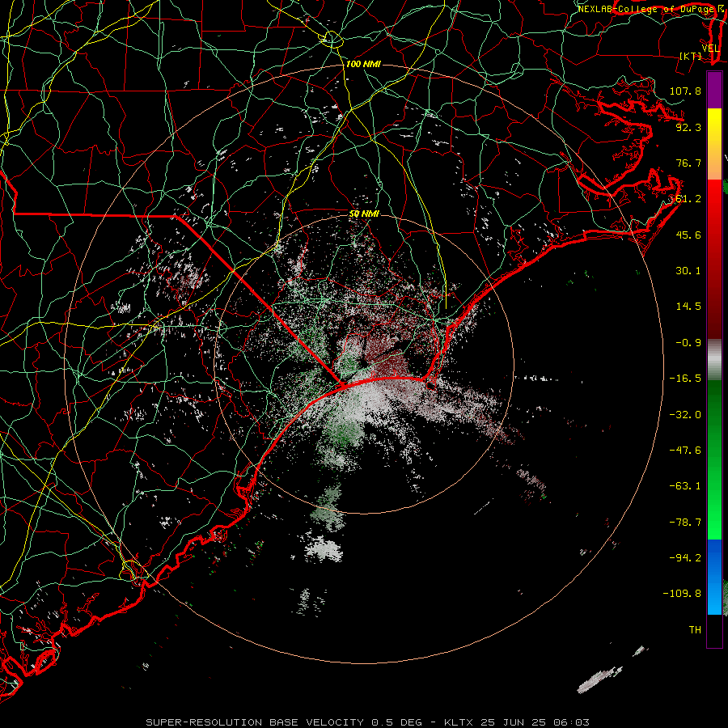Select the -78.7 velocity scale value
The width and height of the screenshot is (728, 728).
tap(685, 523)
